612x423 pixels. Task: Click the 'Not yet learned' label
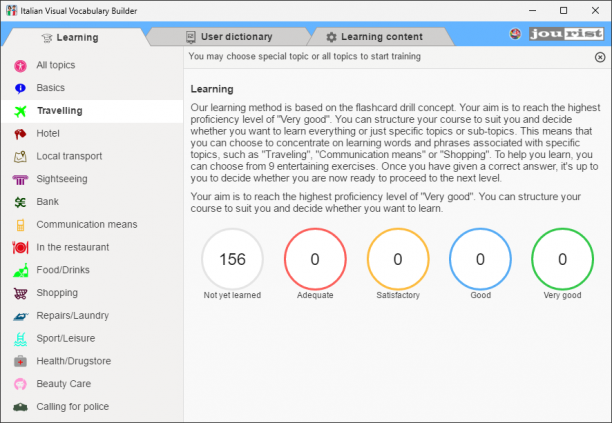(232, 295)
